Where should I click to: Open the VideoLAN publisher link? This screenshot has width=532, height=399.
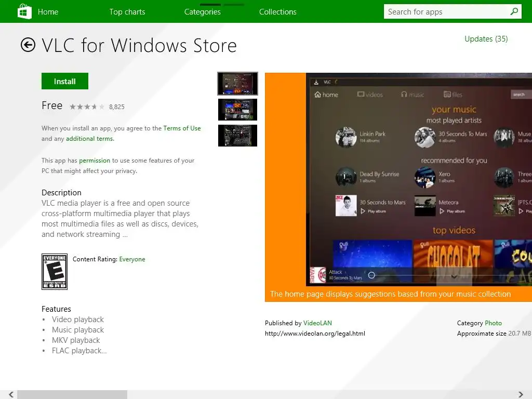[317, 323]
